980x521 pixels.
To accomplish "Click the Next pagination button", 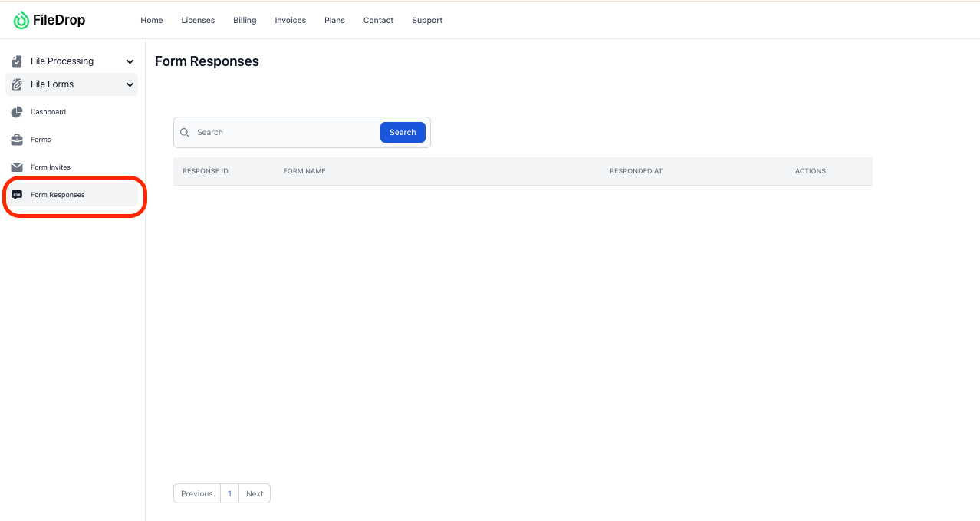I will (x=255, y=494).
